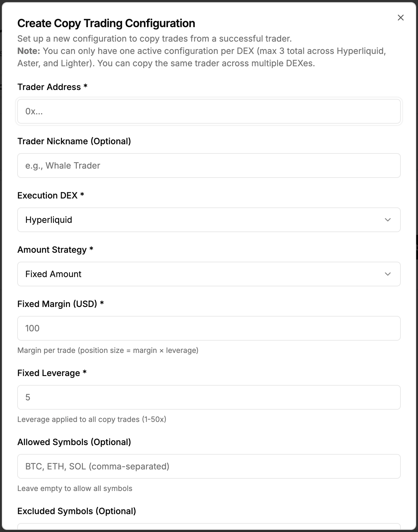Image resolution: width=418 pixels, height=532 pixels.
Task: Click the Trader Address required label
Action: point(52,87)
